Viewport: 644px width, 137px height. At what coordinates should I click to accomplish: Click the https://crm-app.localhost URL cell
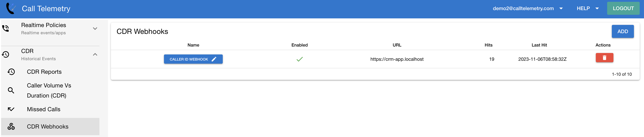click(x=397, y=59)
